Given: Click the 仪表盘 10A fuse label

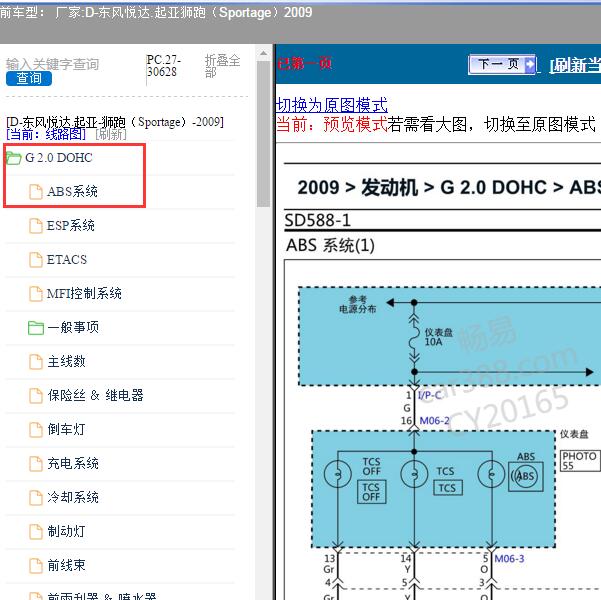Looking at the screenshot, I should 438,337.
